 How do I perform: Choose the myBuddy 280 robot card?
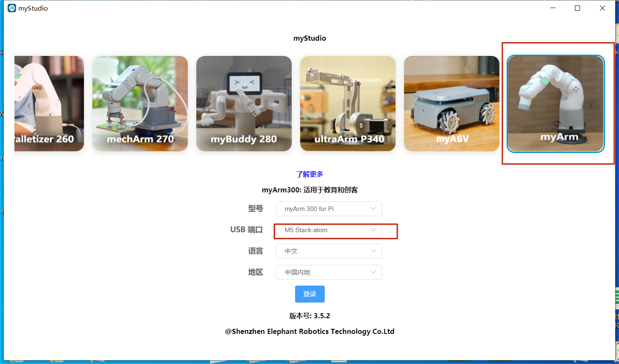(x=244, y=103)
